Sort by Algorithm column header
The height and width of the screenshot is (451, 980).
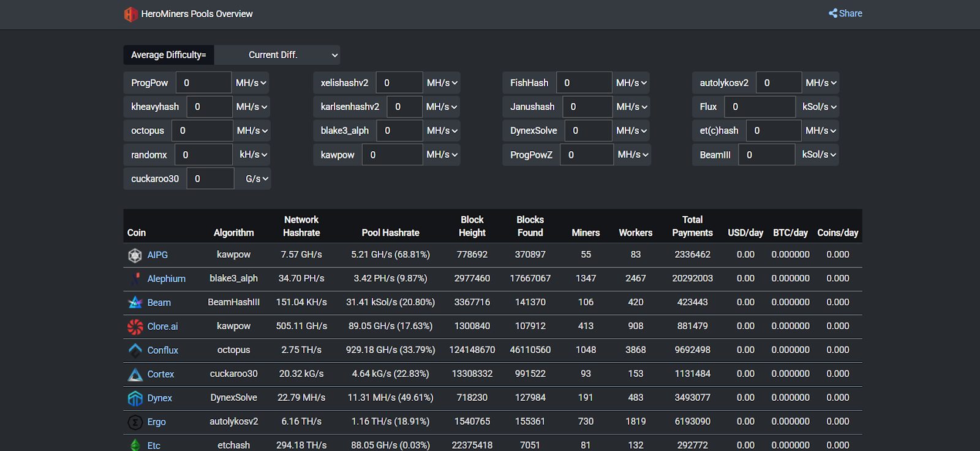(x=233, y=233)
